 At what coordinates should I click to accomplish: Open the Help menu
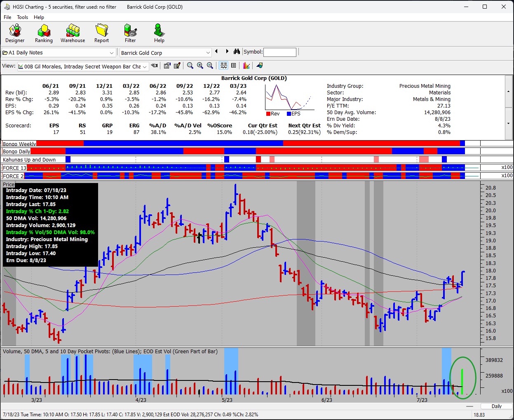click(x=39, y=17)
